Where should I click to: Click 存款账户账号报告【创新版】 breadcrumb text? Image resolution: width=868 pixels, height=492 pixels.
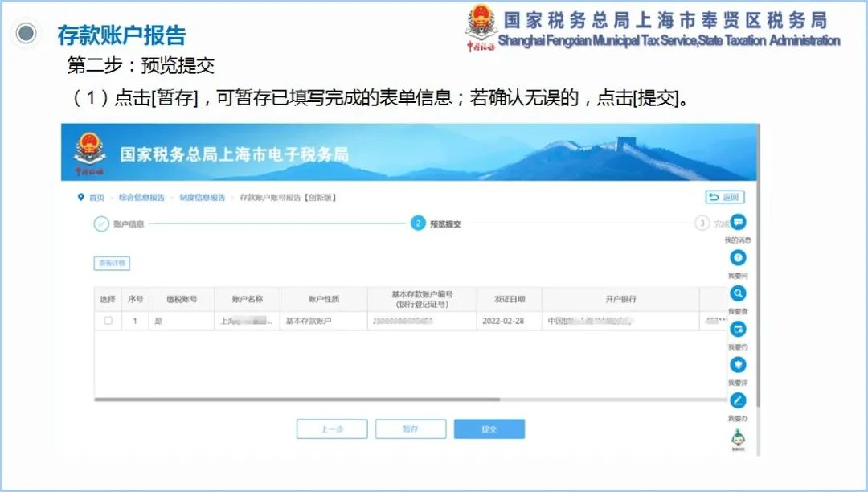pyautogui.click(x=288, y=198)
